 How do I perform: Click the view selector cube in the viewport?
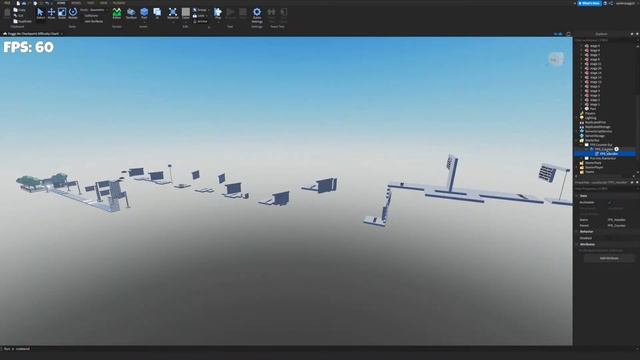click(x=556, y=60)
